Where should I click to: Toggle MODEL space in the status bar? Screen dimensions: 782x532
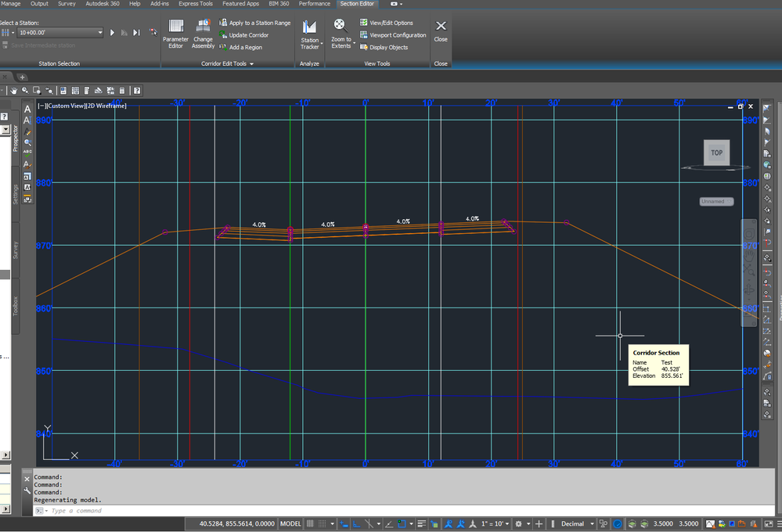290,523
